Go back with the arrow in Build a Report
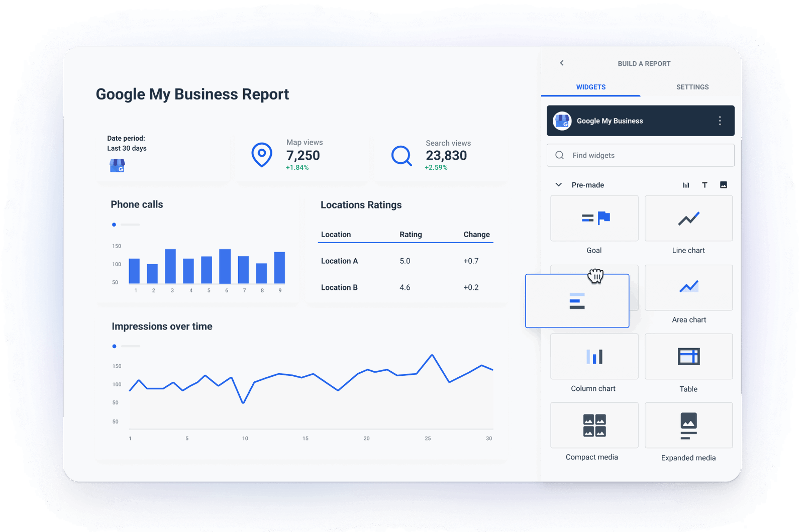This screenshot has width=804, height=532. coord(561,63)
